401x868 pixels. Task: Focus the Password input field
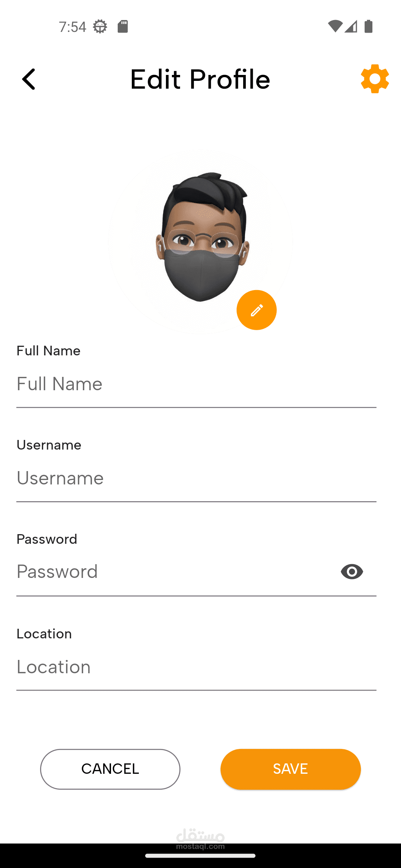(x=175, y=572)
